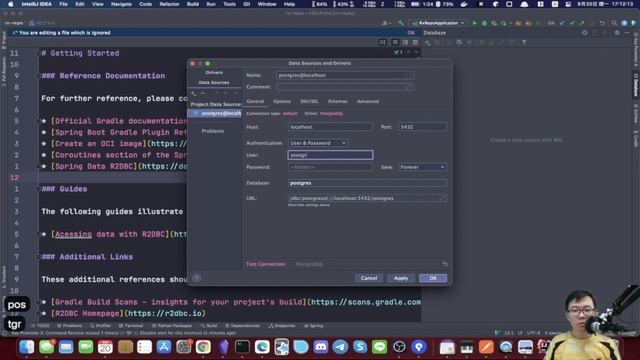Hide the Database panel via minimize icon

tap(627, 33)
